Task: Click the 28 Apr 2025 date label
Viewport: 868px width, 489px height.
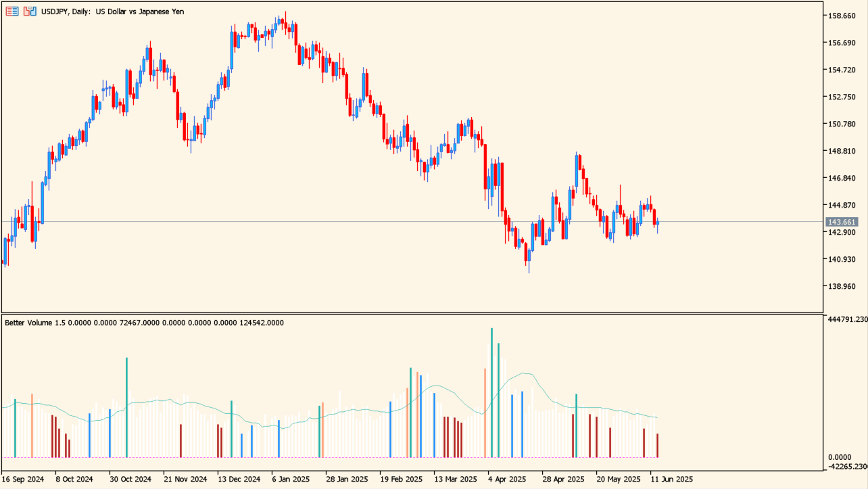Action: (x=563, y=479)
